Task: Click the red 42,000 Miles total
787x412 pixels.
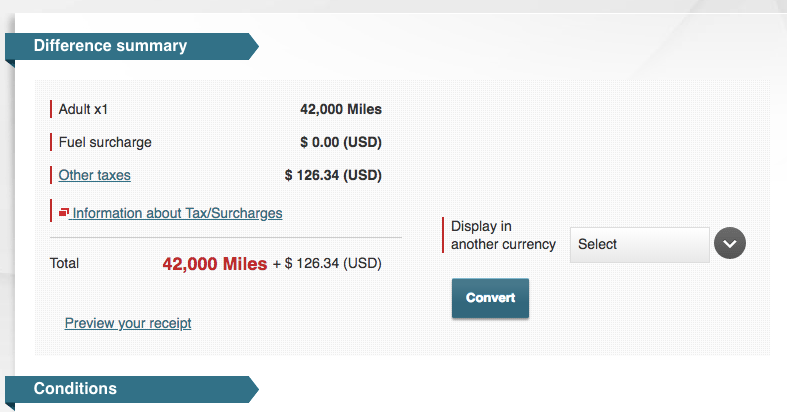Action: [x=214, y=264]
